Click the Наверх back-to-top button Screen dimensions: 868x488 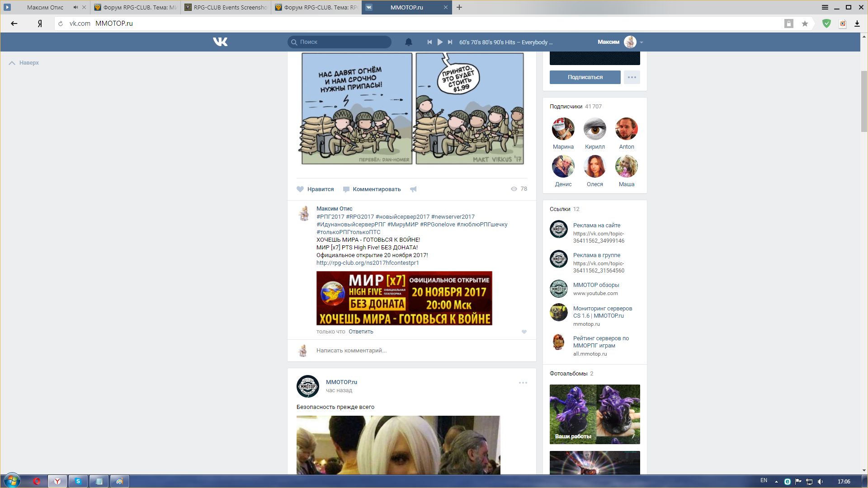tap(24, 63)
